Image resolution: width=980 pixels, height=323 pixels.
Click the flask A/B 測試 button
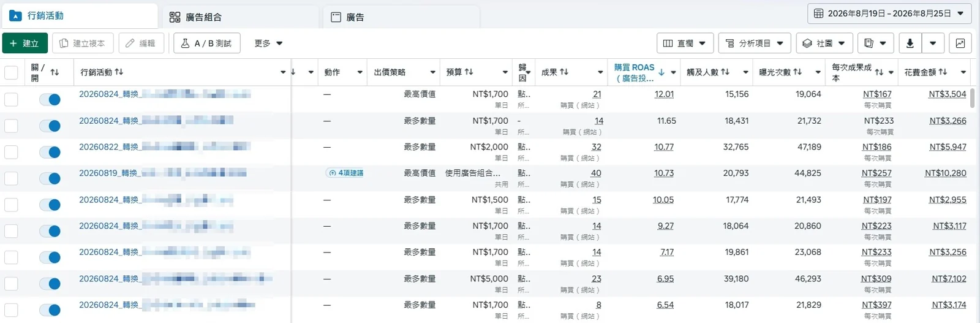tap(207, 44)
